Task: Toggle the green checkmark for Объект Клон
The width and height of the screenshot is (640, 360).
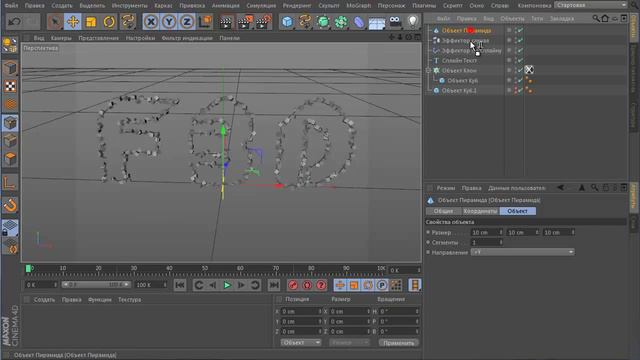Action: pyautogui.click(x=520, y=70)
